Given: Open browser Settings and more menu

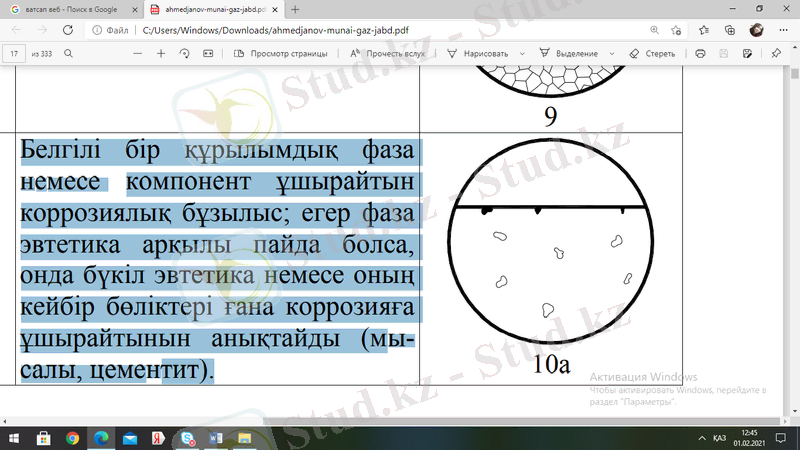Looking at the screenshot, I should tap(784, 30).
